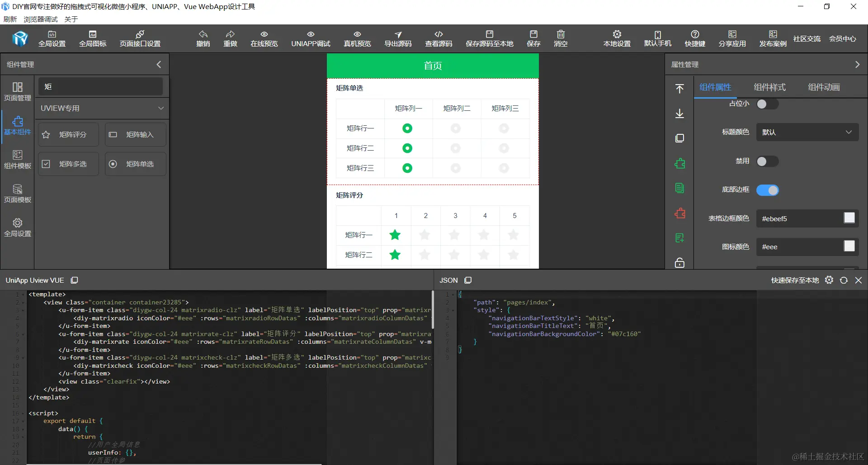Open 页面接口设置 in the toolbar
This screenshot has width=868, height=465.
click(x=140, y=39)
